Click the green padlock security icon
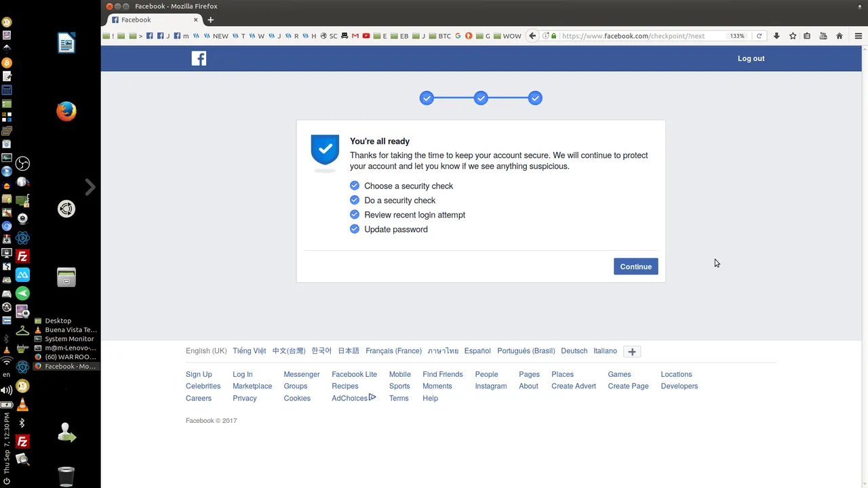868x488 pixels. 554,36
